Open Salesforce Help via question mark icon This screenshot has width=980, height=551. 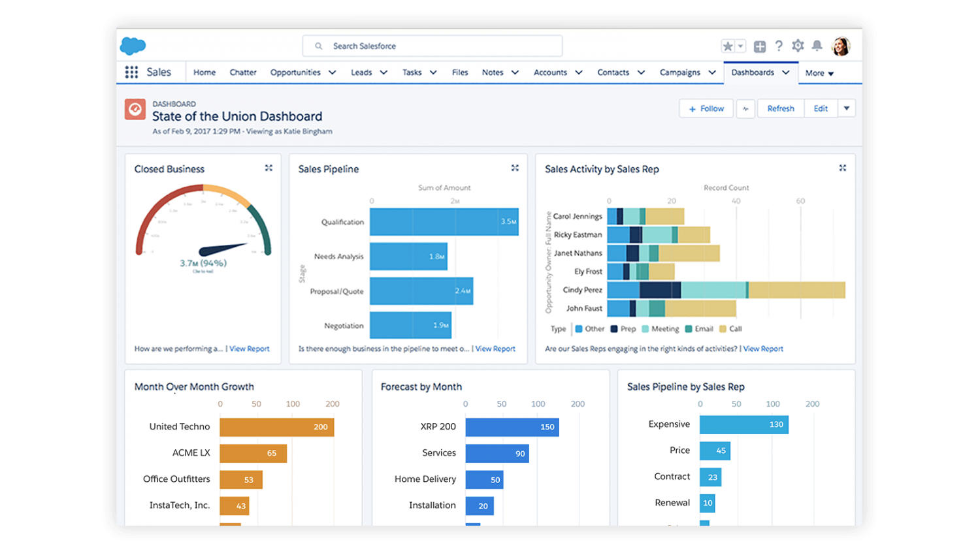779,46
